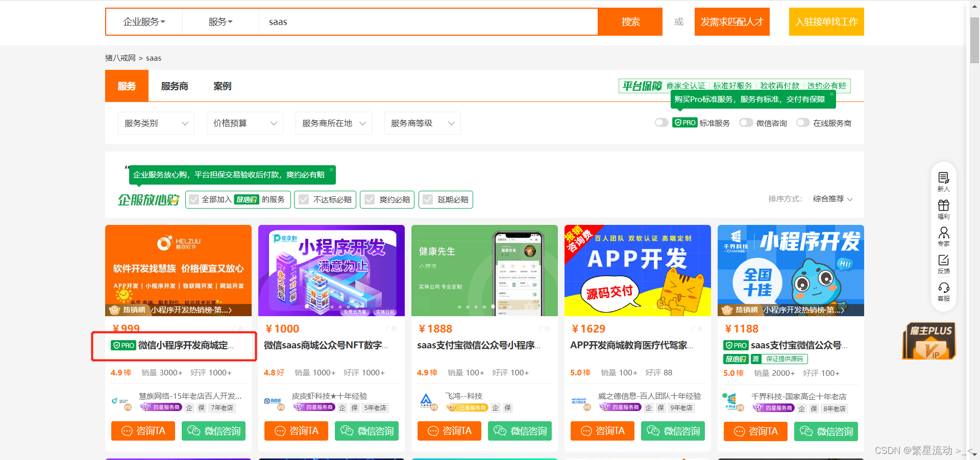Open the 服务商等级 filter dropdown
Image resolution: width=980 pixels, height=460 pixels.
[x=423, y=123]
